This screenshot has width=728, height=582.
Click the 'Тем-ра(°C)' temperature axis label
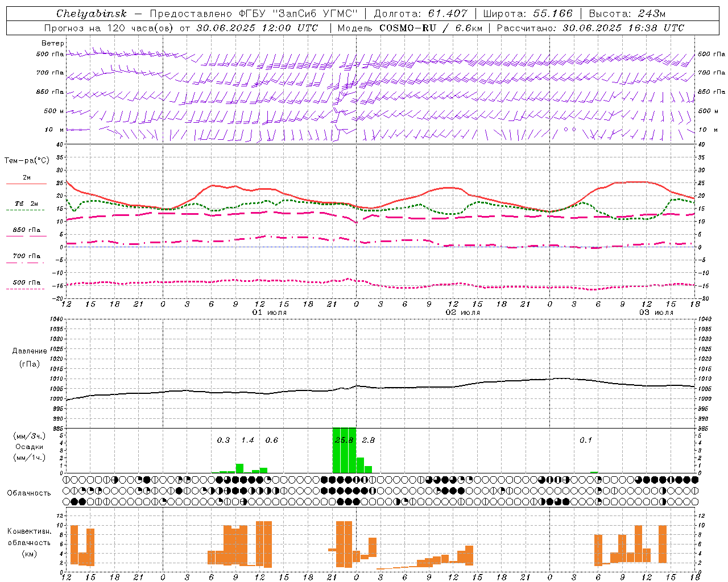(27, 161)
